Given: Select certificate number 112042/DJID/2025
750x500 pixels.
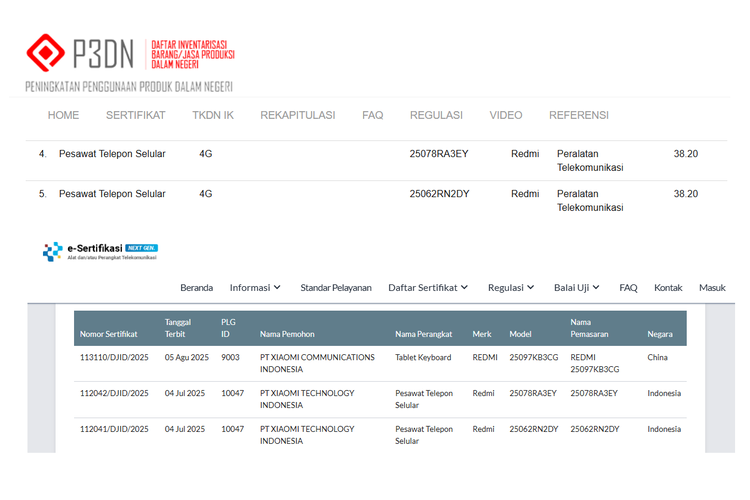Looking at the screenshot, I should 114,393.
